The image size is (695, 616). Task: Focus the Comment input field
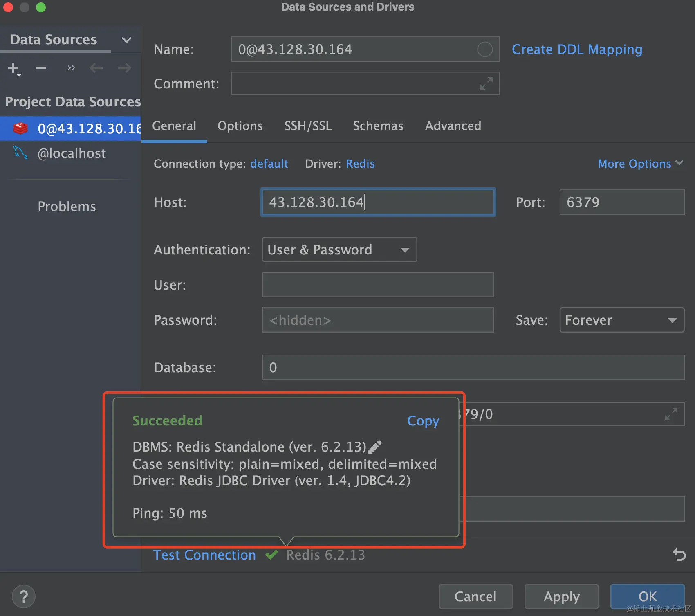point(365,83)
